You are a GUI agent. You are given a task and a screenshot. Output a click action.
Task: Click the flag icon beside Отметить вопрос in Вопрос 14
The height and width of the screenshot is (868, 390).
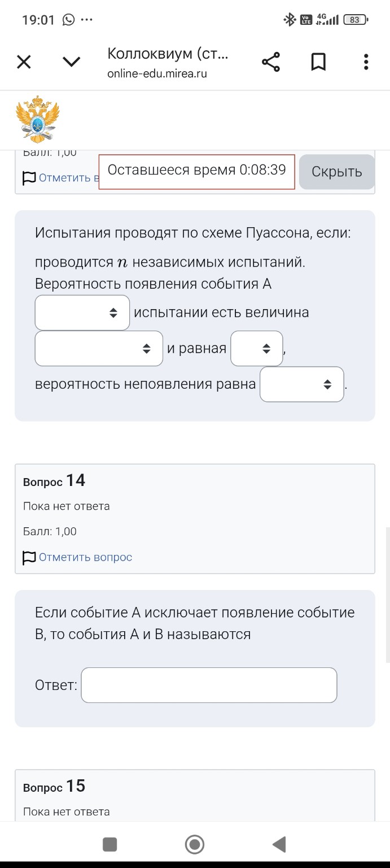tap(28, 557)
